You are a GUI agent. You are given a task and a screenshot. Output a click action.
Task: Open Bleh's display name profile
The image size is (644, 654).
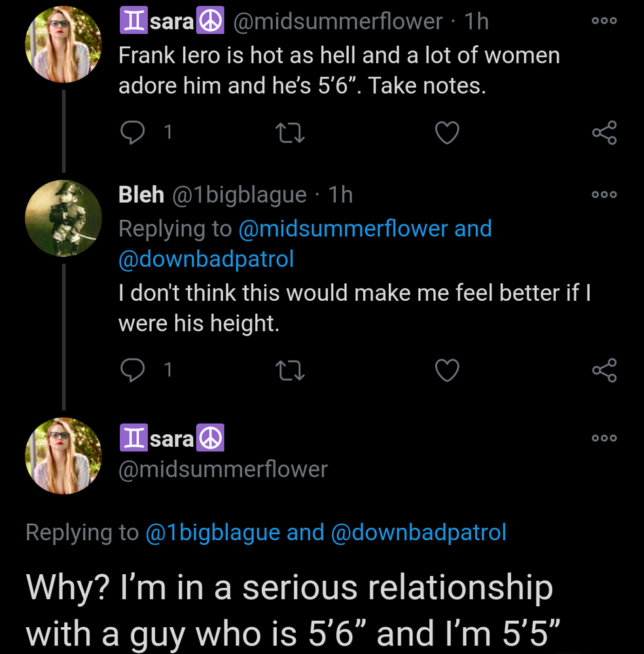pyautogui.click(x=141, y=194)
